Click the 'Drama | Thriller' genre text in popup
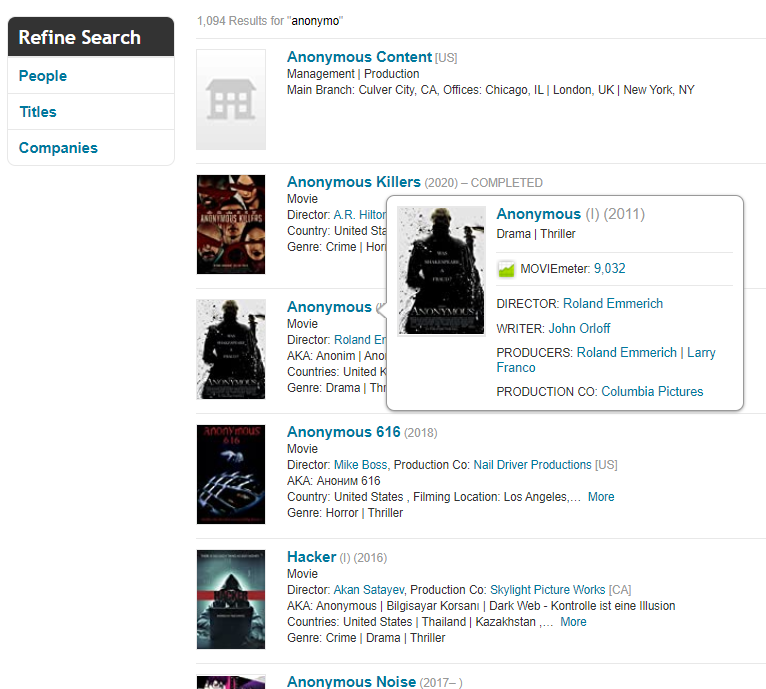Viewport: 766px width, 689px height. pos(536,234)
